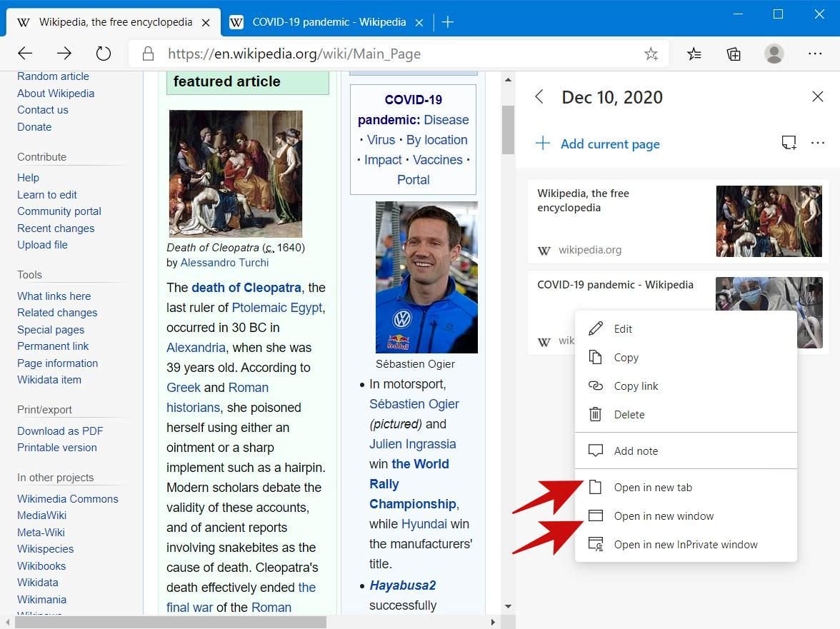This screenshot has width=840, height=629.
Task: Click the Edit pencil icon
Action: tap(595, 328)
